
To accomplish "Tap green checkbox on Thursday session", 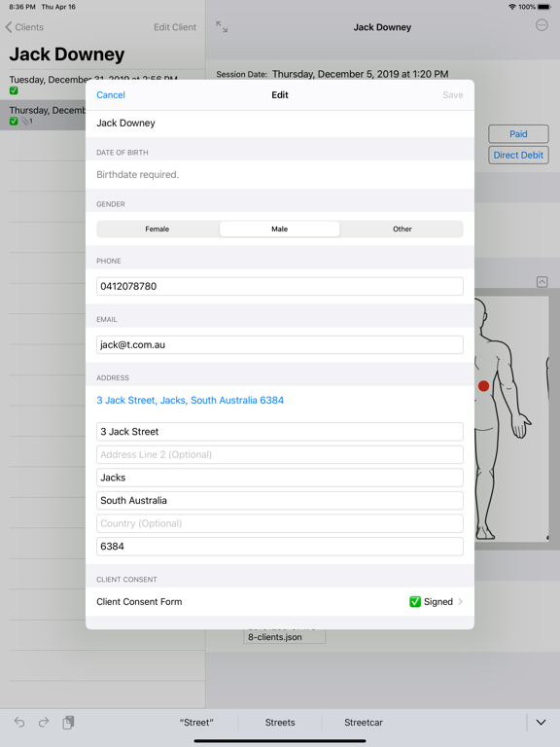I will 14,121.
